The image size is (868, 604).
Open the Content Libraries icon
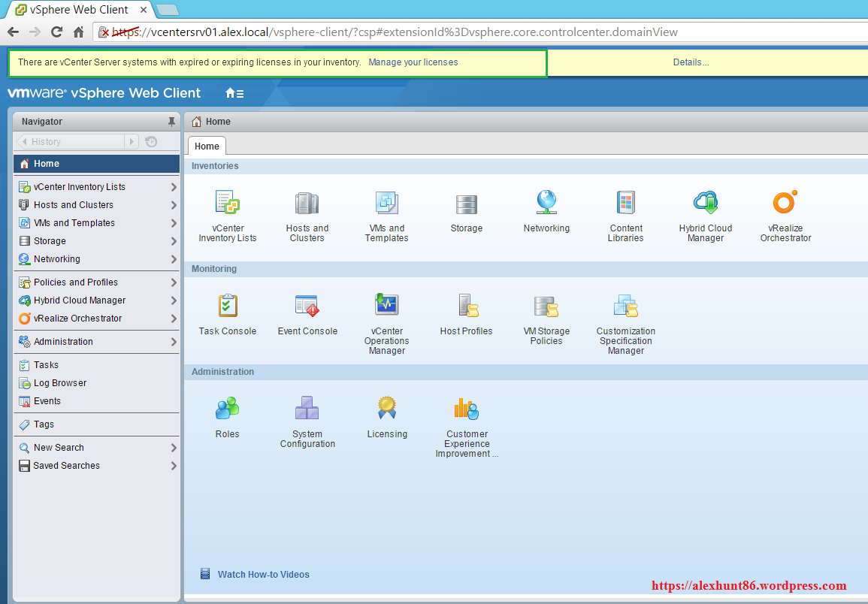(626, 204)
